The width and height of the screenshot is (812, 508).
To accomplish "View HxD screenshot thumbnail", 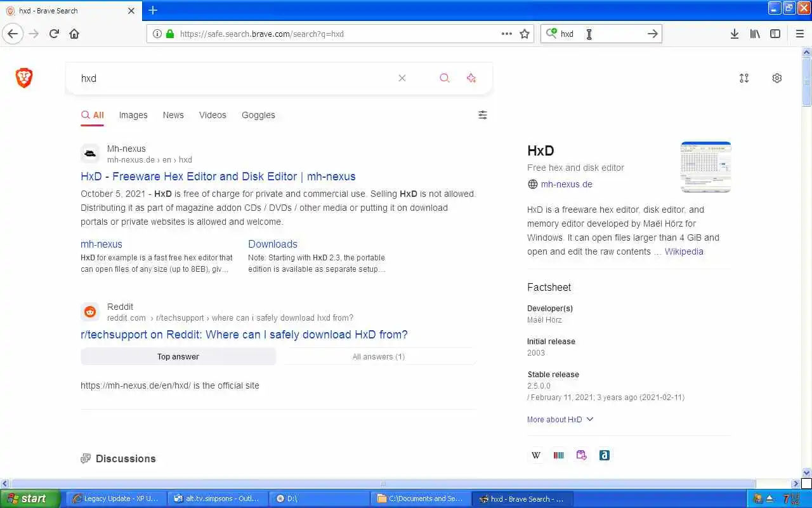I will 705,167.
